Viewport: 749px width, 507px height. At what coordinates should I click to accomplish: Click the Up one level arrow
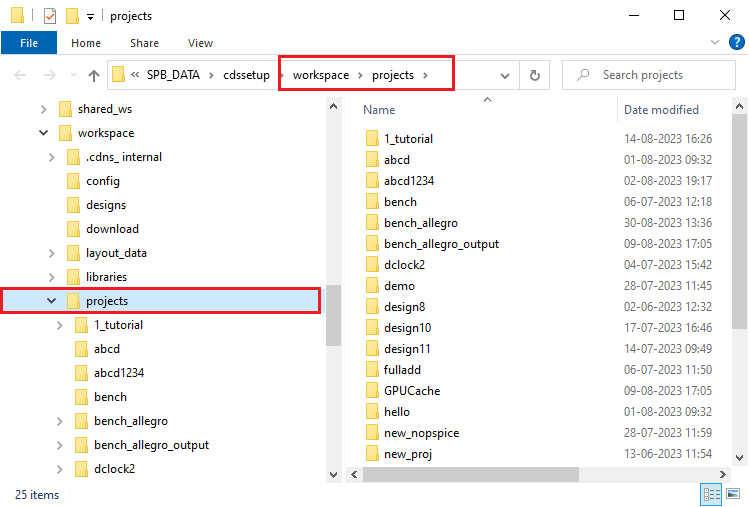click(94, 75)
